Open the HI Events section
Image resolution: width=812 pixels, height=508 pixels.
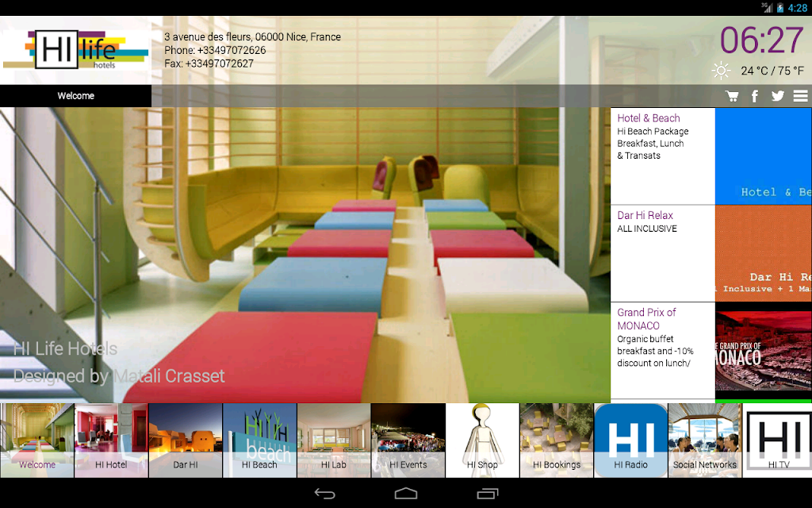pyautogui.click(x=408, y=440)
